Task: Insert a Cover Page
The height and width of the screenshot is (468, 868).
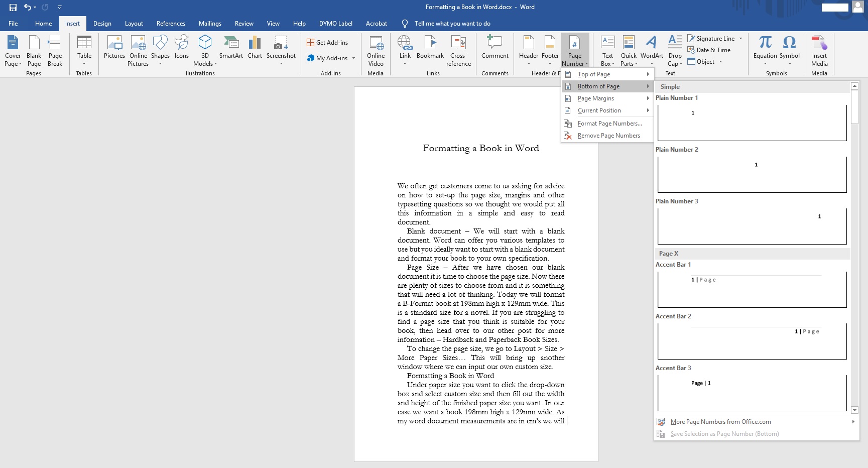Action: [13, 50]
